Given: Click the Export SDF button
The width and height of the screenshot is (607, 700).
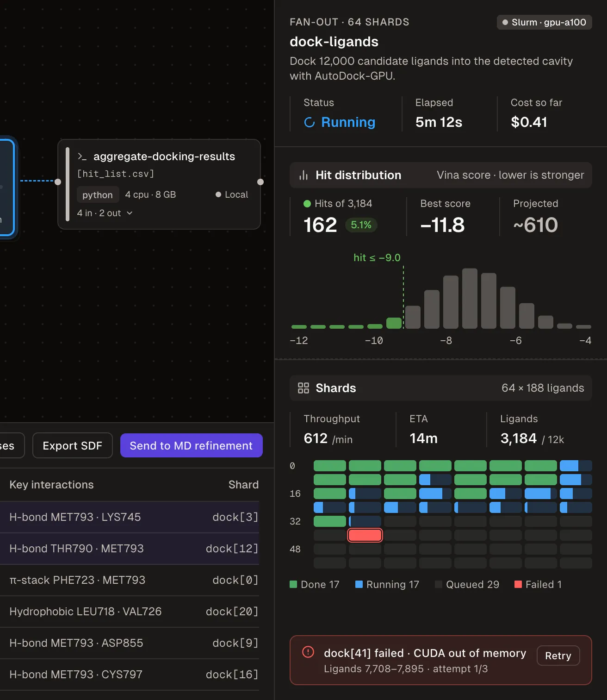Looking at the screenshot, I should [x=73, y=445].
